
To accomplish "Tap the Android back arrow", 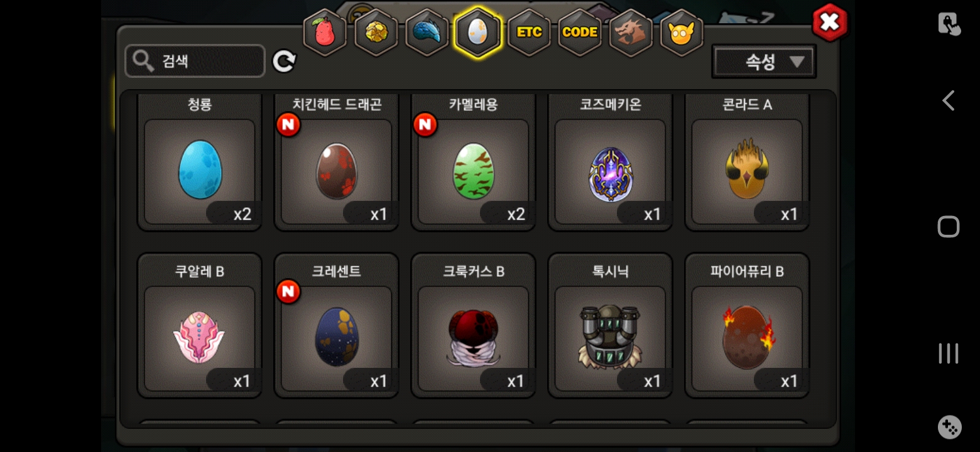I will tap(949, 100).
